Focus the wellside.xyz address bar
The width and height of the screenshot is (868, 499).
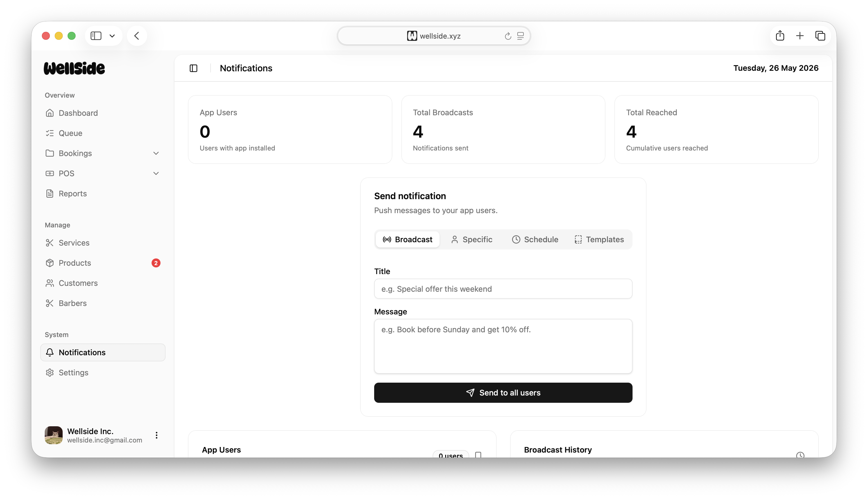click(434, 36)
